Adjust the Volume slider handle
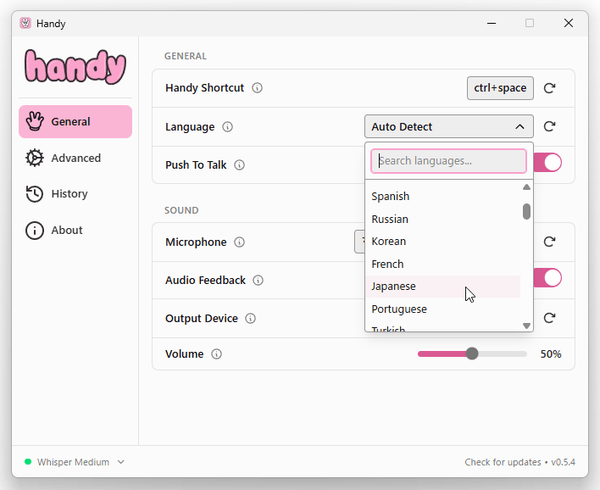Image resolution: width=600 pixels, height=490 pixels. [472, 354]
